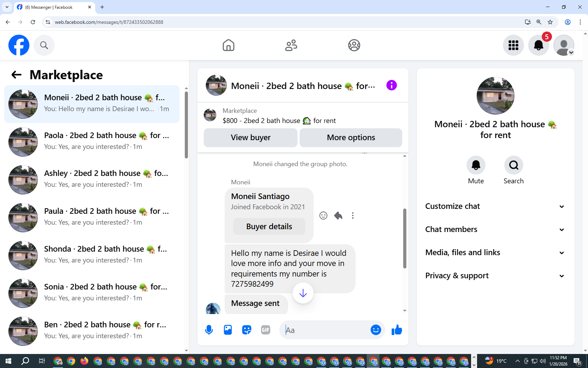Click the chat list scrollbar
This screenshot has height=368, width=588.
[x=186, y=125]
